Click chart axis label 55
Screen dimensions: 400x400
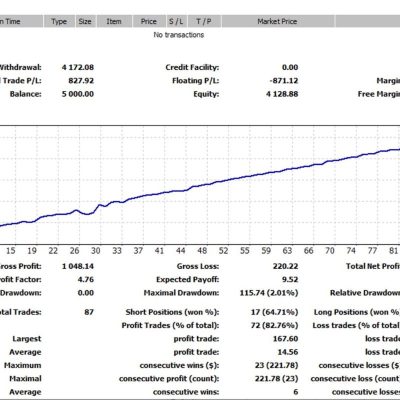(245, 251)
